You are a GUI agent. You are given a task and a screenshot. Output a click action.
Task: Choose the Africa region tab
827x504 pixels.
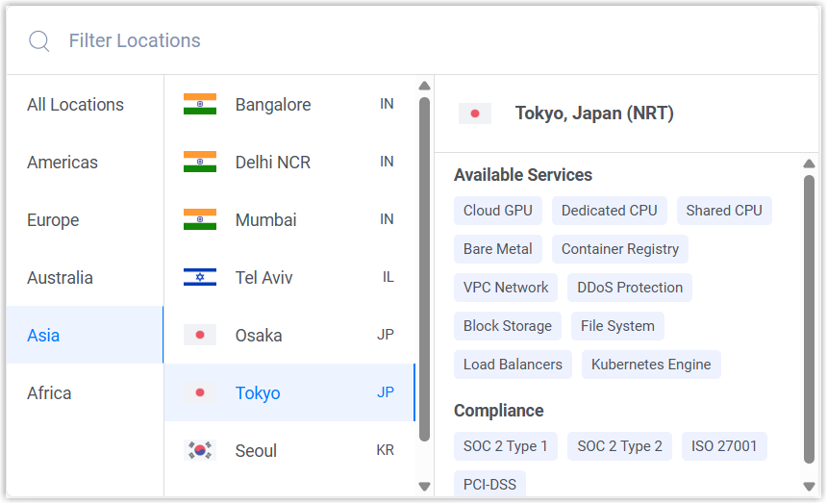coord(49,393)
